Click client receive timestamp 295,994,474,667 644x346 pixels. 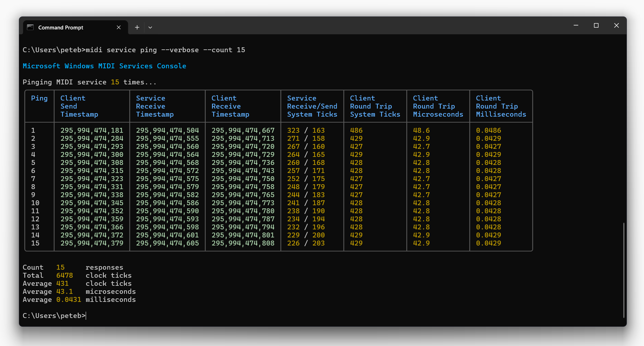tap(243, 131)
